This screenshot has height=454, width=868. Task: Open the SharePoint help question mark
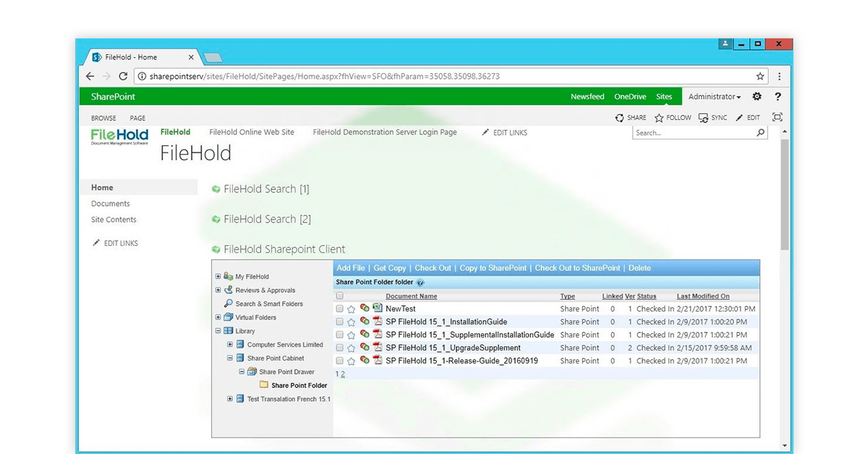778,97
